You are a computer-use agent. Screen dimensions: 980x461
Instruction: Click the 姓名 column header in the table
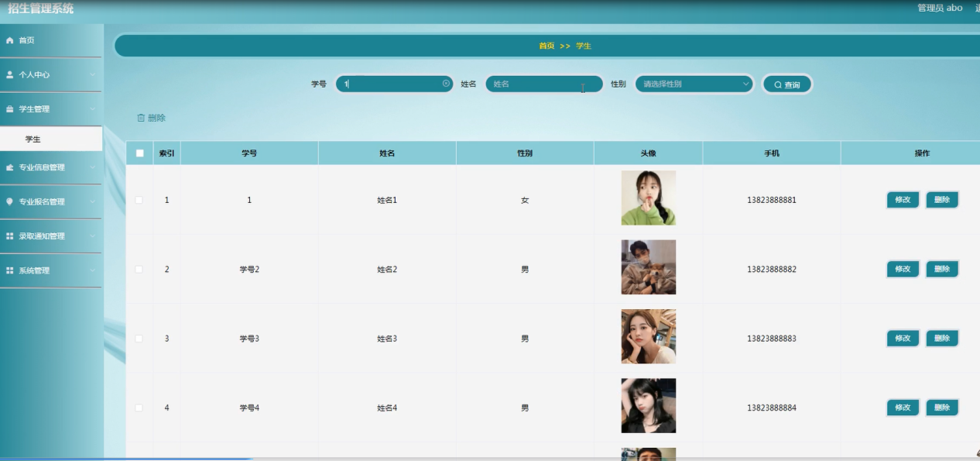coord(387,153)
